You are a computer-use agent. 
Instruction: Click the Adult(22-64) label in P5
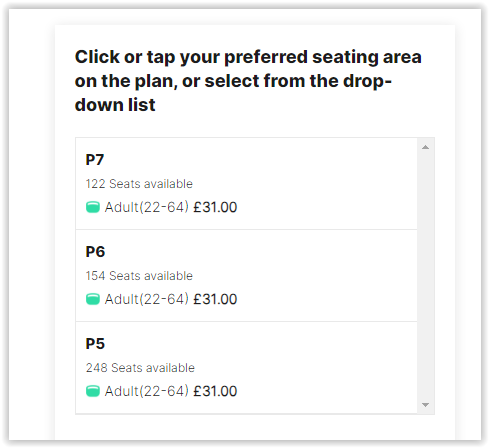tap(147, 391)
